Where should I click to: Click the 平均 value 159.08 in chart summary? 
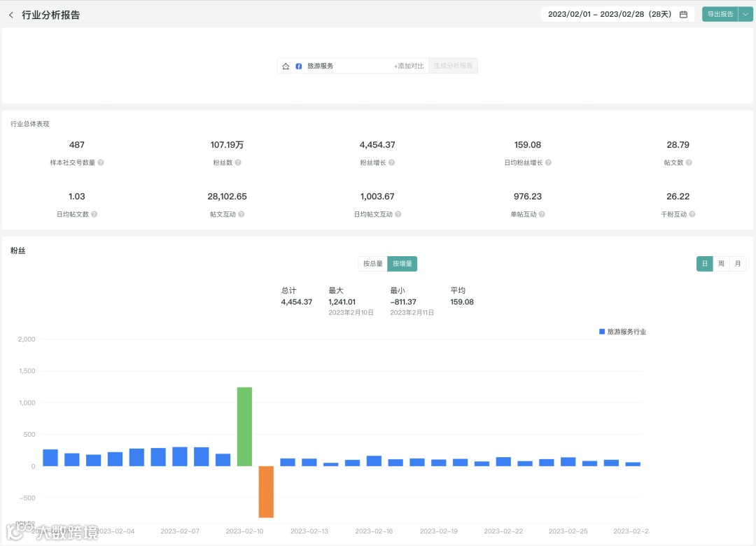(x=462, y=302)
